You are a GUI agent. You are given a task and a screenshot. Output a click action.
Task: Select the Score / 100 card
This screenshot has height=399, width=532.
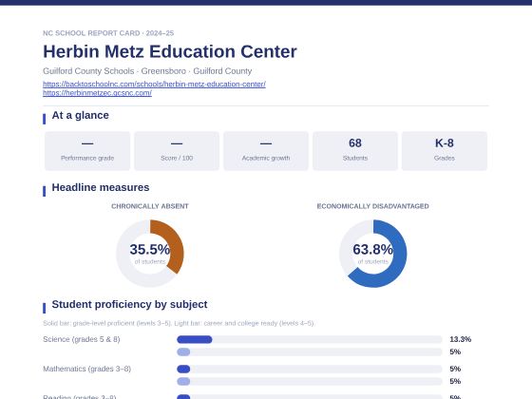tap(177, 151)
